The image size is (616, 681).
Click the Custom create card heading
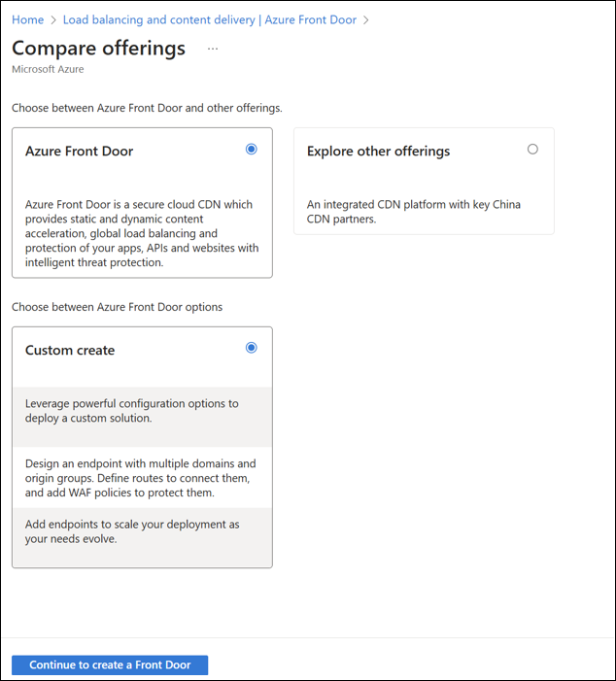[70, 351]
